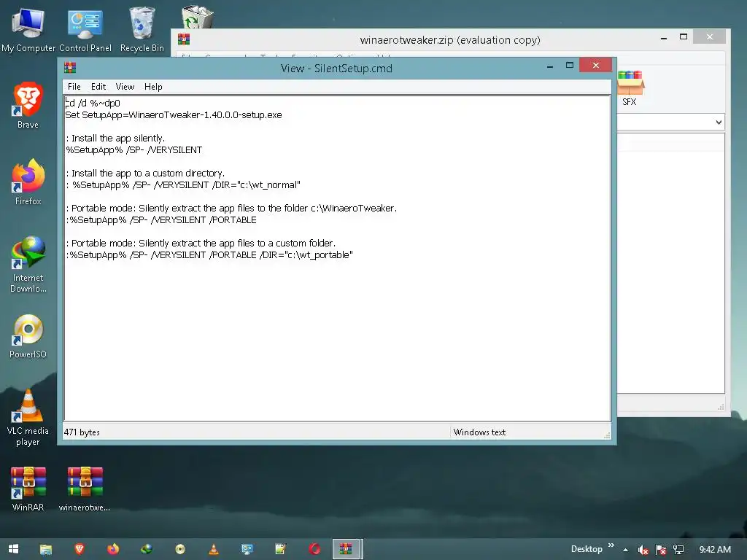
Task: Click the line containing /DIR="c:\wt_portable"
Action: tap(209, 254)
